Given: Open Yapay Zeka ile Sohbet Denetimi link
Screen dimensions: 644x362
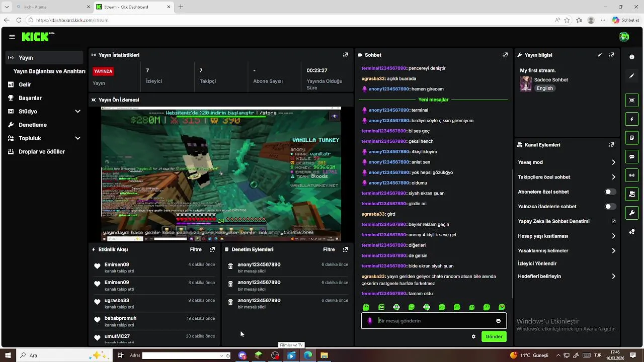Looking at the screenshot, I should (567, 221).
